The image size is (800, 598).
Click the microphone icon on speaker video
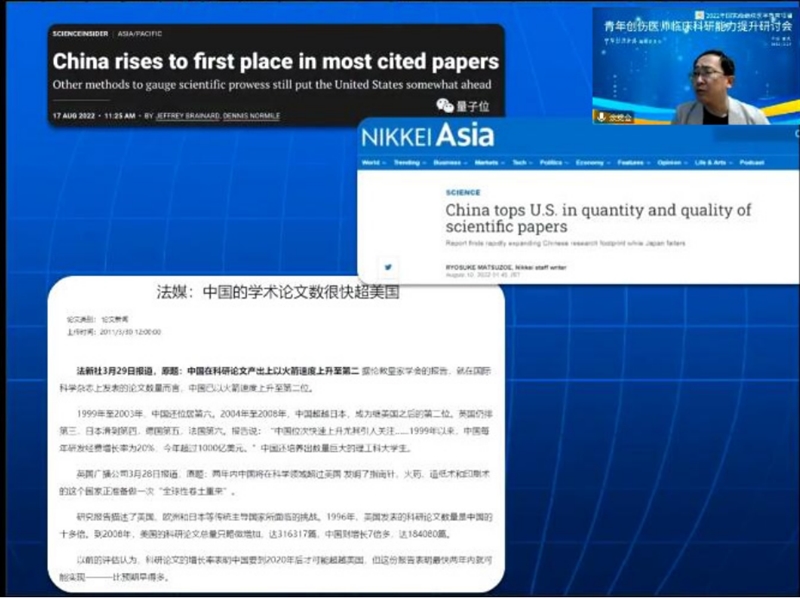(x=602, y=117)
